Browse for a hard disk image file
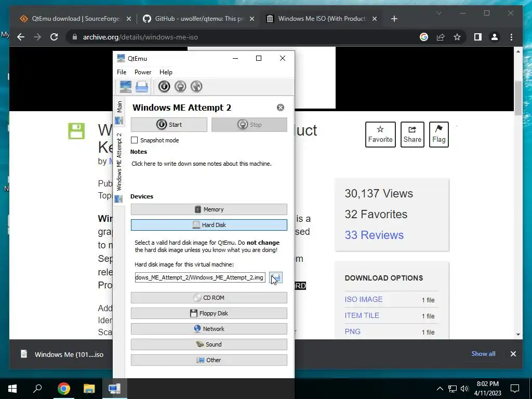Viewport: 532px width, 399px height. (x=275, y=277)
